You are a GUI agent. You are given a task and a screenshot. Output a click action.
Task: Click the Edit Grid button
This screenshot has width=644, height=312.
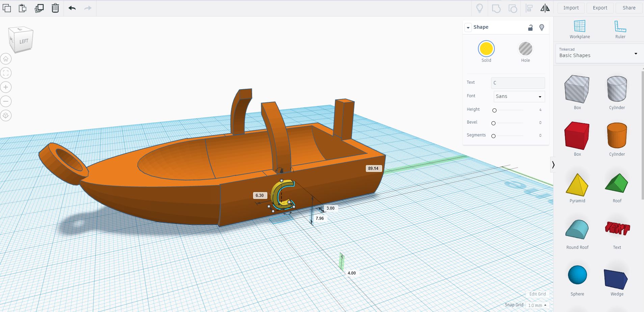pyautogui.click(x=537, y=294)
